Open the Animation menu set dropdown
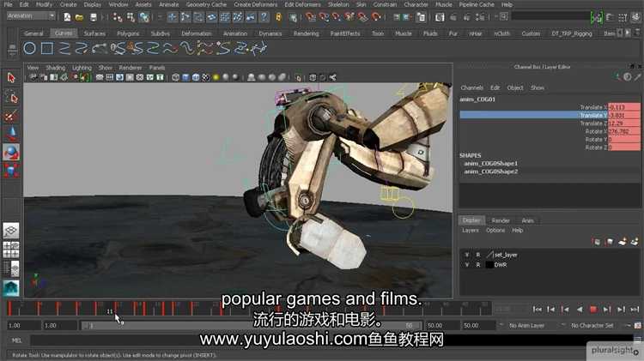The image size is (644, 361). 31,16
